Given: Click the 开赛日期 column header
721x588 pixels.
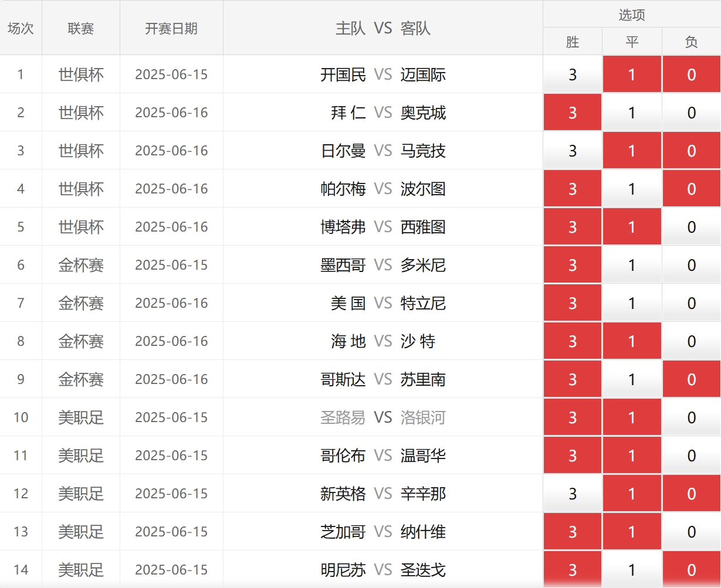Looking at the screenshot, I should click(171, 28).
